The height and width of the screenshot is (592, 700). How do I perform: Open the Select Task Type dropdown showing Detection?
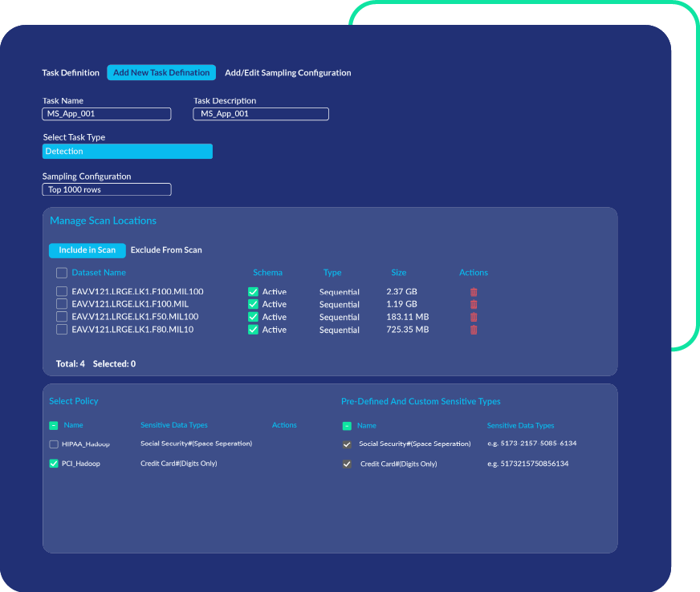pyautogui.click(x=127, y=151)
